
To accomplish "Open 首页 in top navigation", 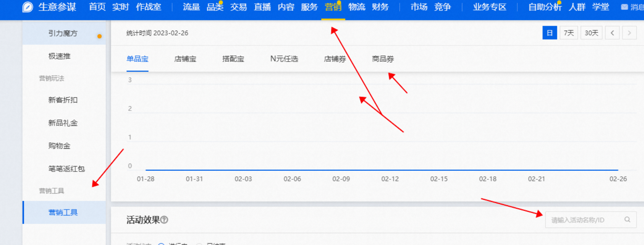I will 97,7.
